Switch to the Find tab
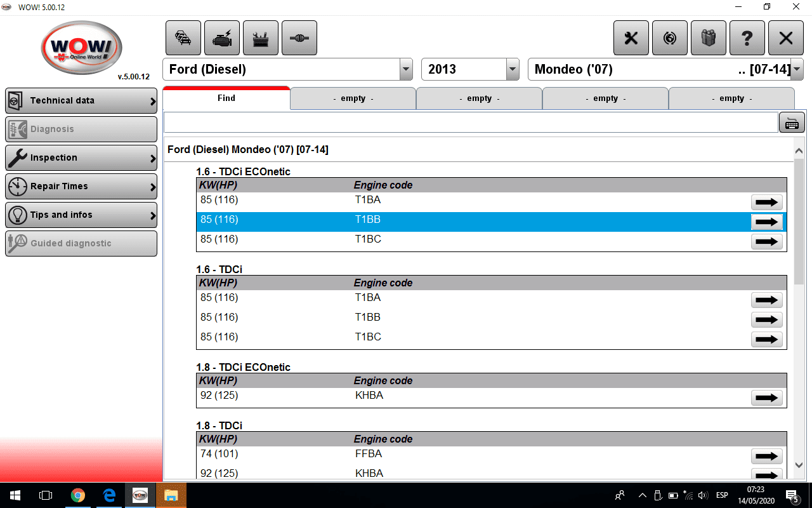Viewport: 812px width, 508px height. click(x=226, y=98)
